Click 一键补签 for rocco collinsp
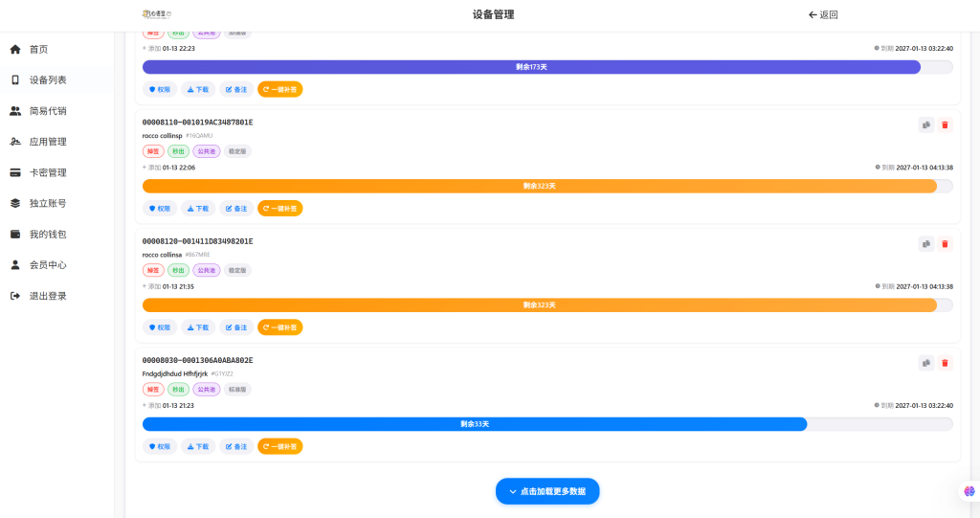 coord(280,209)
